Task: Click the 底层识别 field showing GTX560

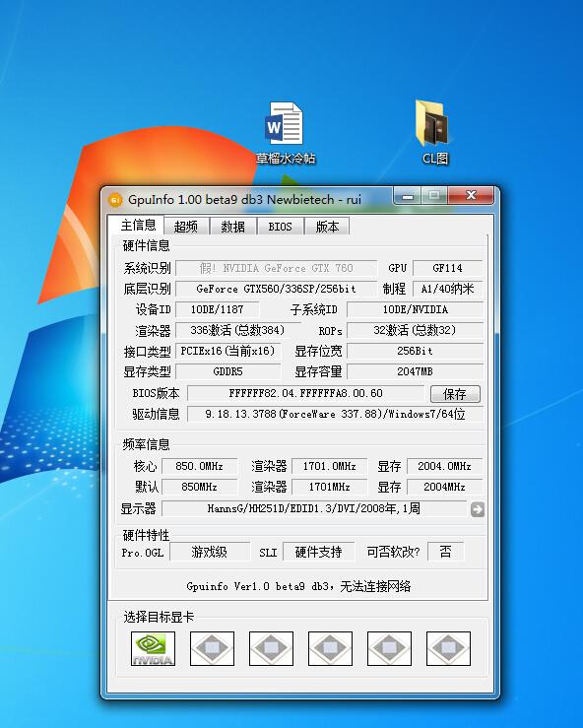Action: click(x=276, y=289)
